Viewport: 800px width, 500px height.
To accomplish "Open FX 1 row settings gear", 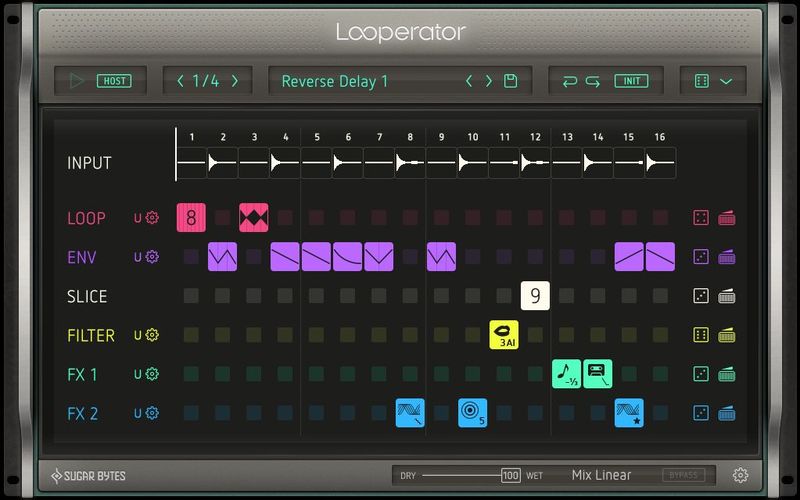I will coord(152,374).
